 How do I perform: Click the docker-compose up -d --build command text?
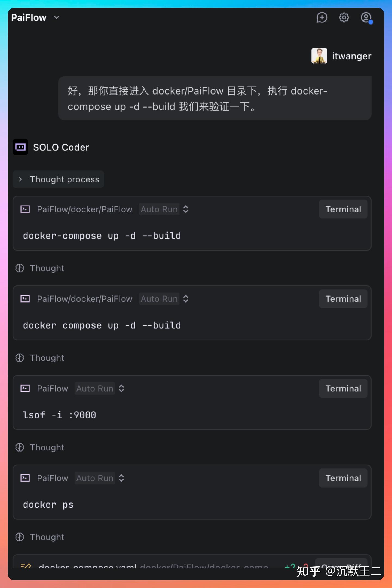pos(102,236)
